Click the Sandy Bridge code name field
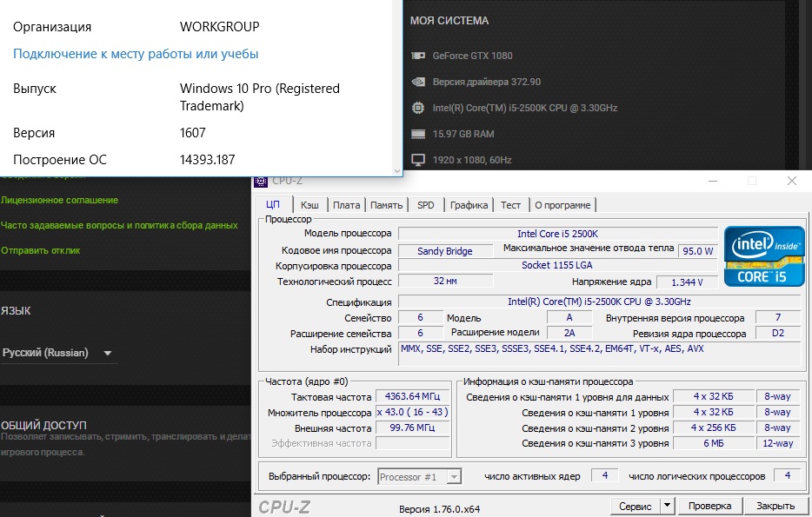This screenshot has height=517, width=812. pyautogui.click(x=445, y=251)
